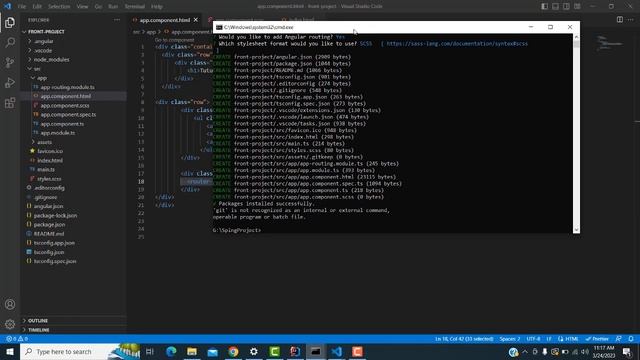Screen dimensions: 640x360
Task: Click the taskbar search box
Action: click(80, 351)
